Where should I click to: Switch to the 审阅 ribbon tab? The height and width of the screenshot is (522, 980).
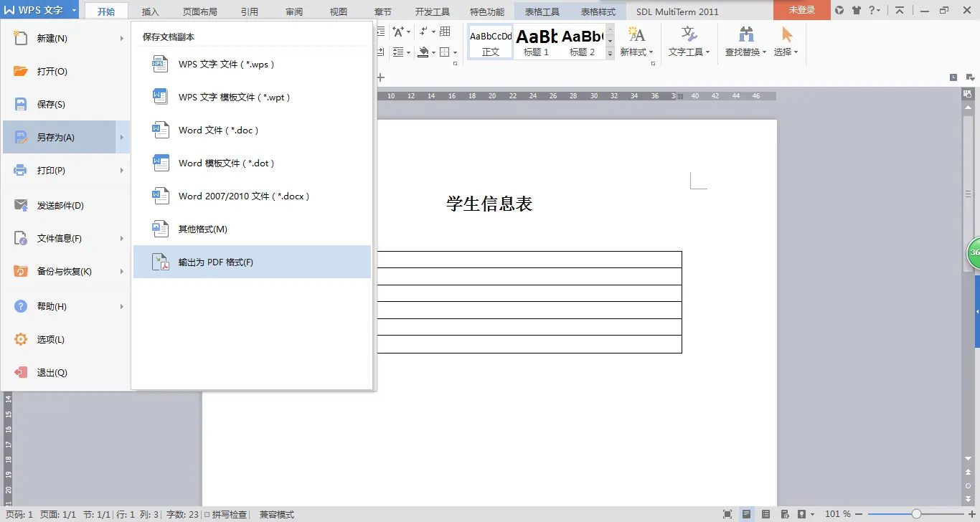(x=294, y=11)
